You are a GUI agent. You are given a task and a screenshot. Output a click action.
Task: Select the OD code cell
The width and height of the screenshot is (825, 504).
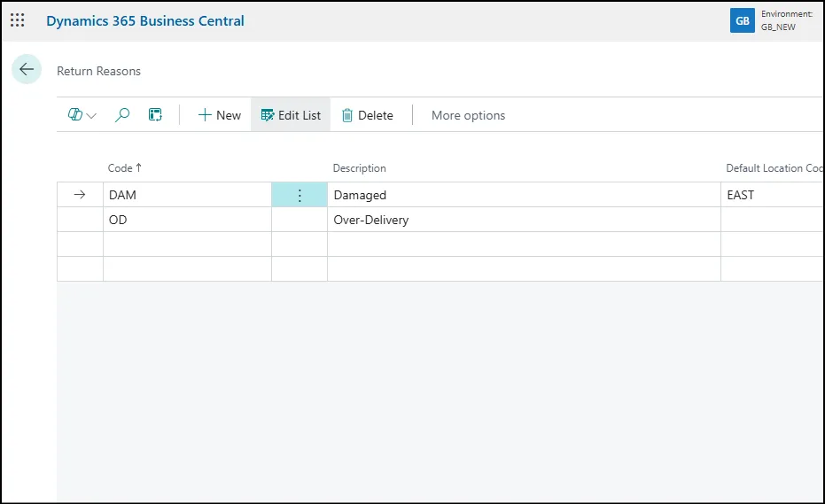[187, 220]
